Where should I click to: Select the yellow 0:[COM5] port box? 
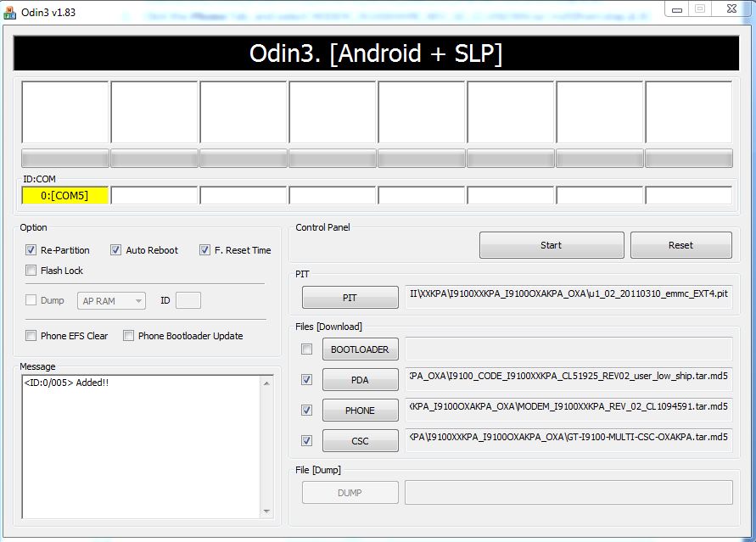click(64, 196)
